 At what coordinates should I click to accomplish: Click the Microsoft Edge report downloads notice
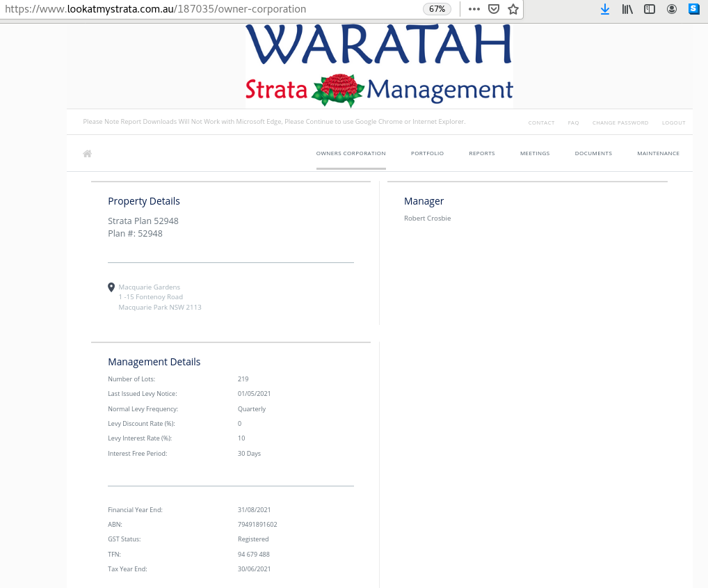point(274,122)
